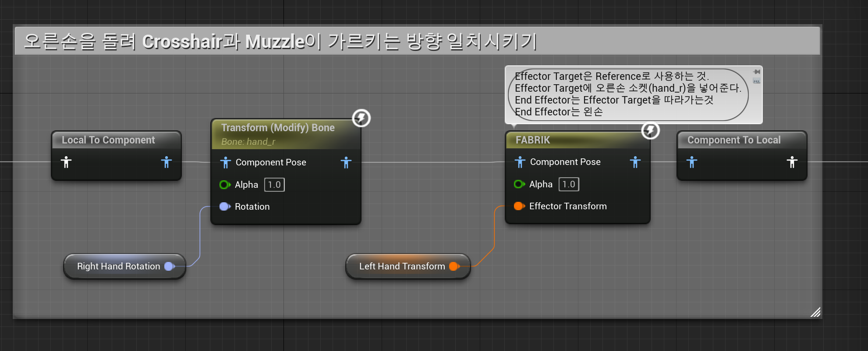Viewport: 868px width, 351px height.
Task: Click Component To Local output pose pin
Action: [792, 162]
